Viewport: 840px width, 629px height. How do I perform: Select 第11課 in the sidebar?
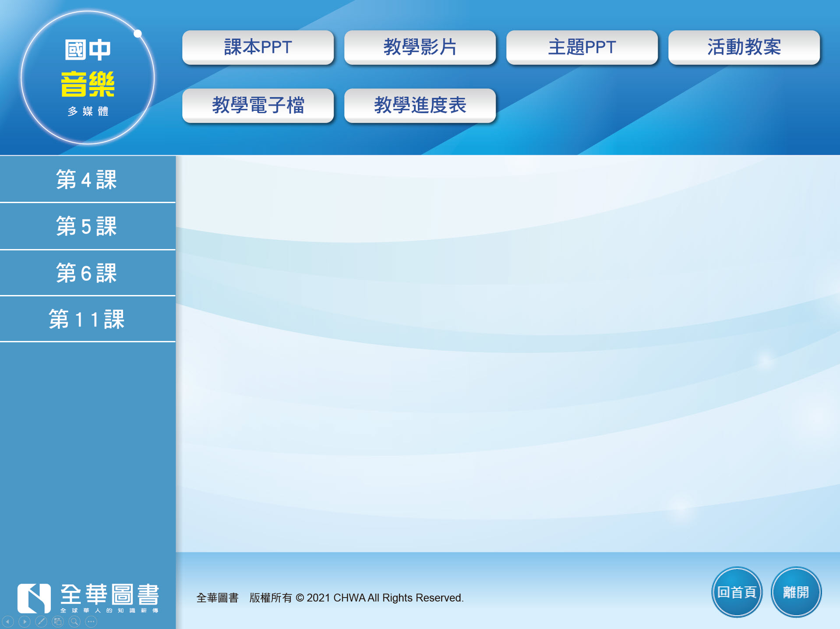[88, 319]
